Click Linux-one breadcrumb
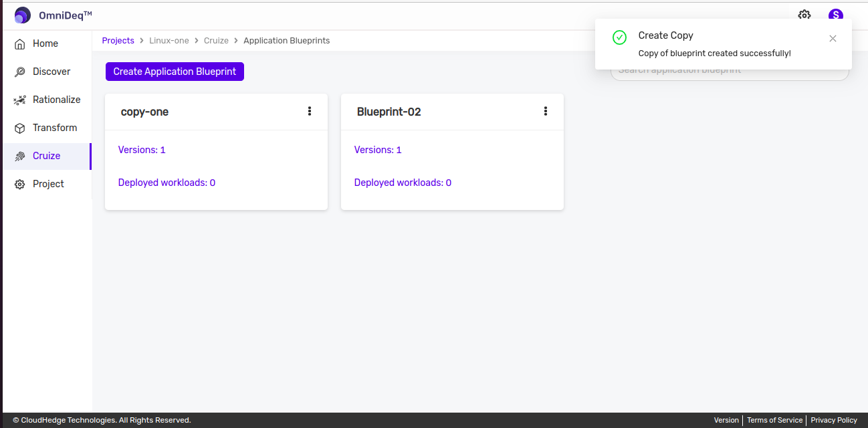 tap(169, 41)
